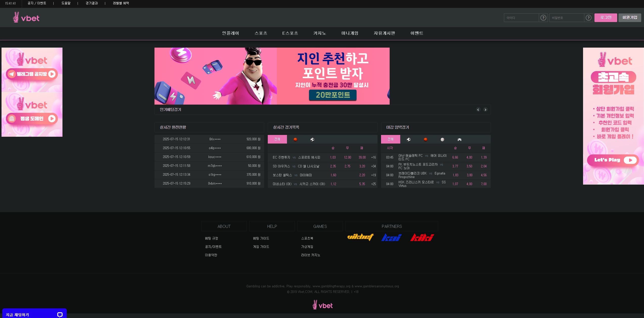Open the 가상게임 footer link
Screen dimensions: 644x318
pyautogui.click(x=307, y=247)
